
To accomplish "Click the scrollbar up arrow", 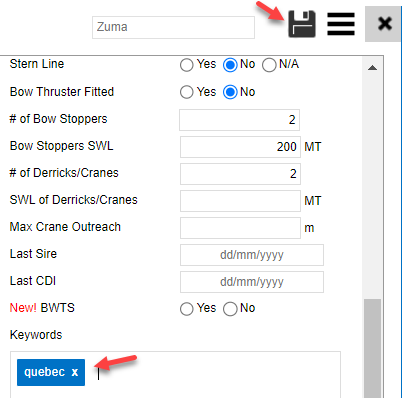I will pyautogui.click(x=372, y=68).
